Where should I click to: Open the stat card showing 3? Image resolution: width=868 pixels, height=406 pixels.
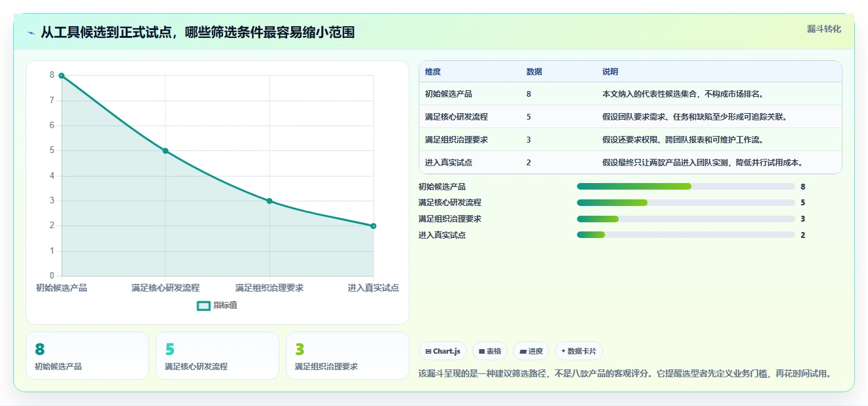(x=347, y=356)
